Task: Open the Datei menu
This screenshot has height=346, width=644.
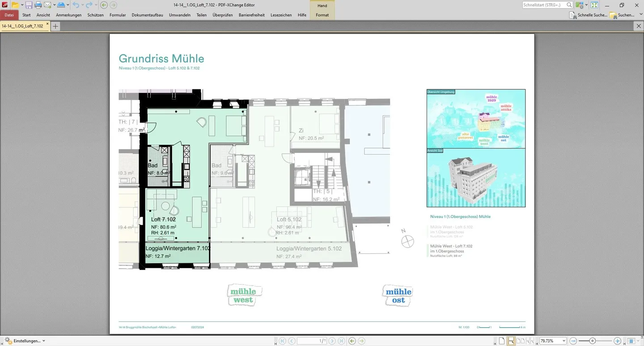Action: coord(9,15)
